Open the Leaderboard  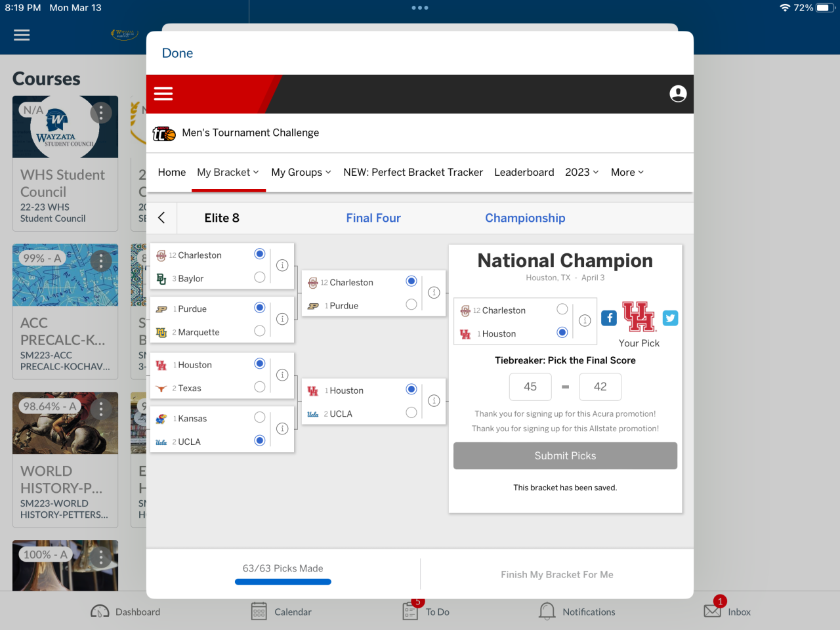(524, 172)
